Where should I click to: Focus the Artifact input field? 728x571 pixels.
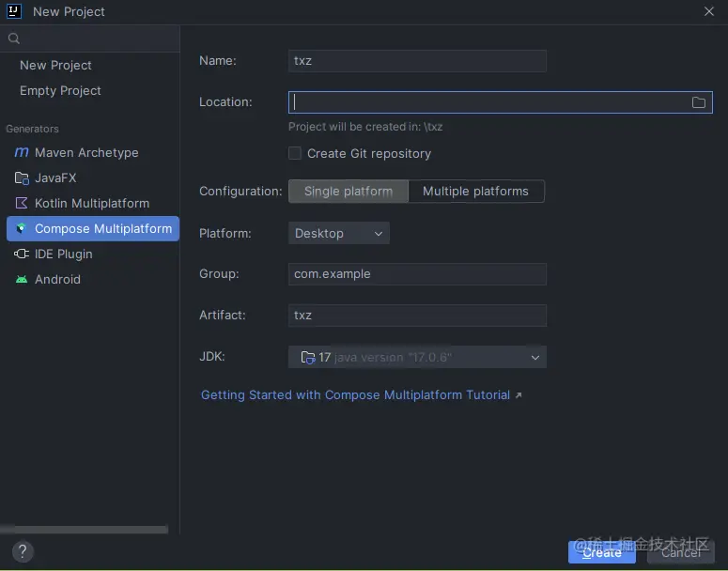pos(417,316)
